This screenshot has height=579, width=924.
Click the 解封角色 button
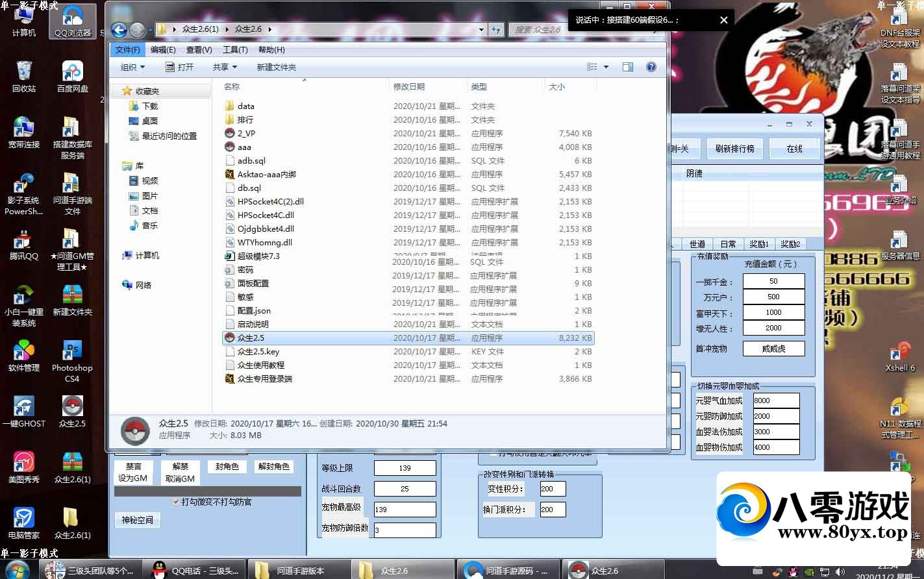click(x=274, y=466)
